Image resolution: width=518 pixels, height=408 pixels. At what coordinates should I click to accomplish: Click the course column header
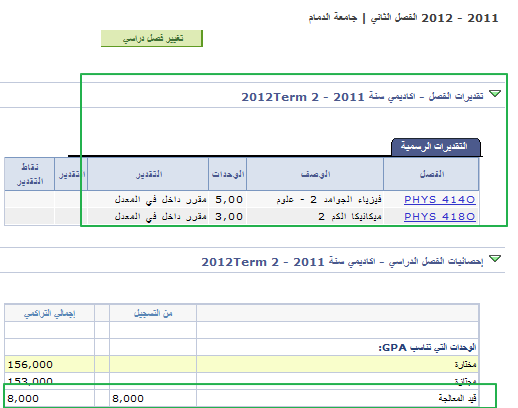[431, 174]
